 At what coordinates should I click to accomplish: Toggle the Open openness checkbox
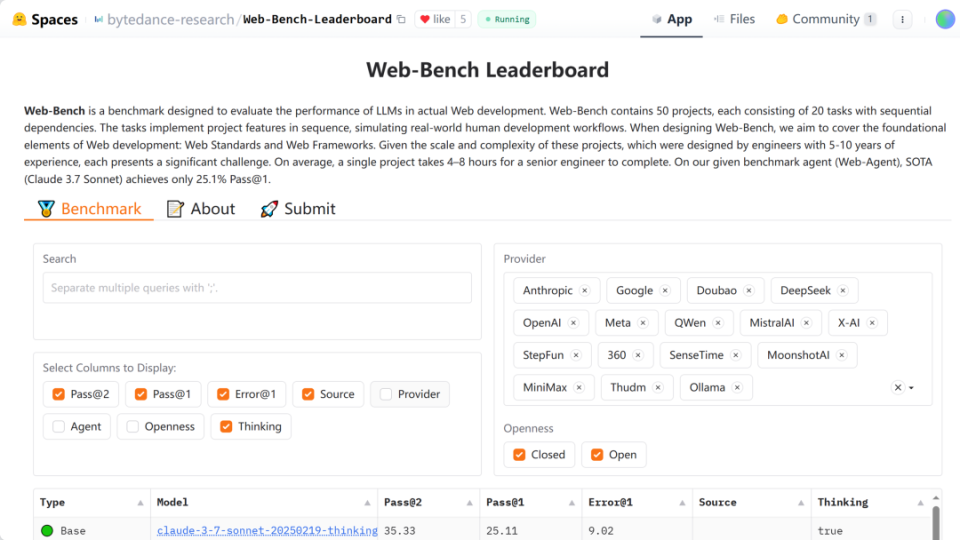(597, 455)
